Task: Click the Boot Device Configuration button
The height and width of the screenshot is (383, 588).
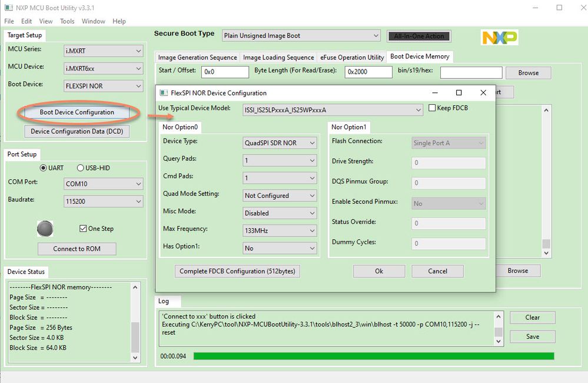Action: point(77,113)
